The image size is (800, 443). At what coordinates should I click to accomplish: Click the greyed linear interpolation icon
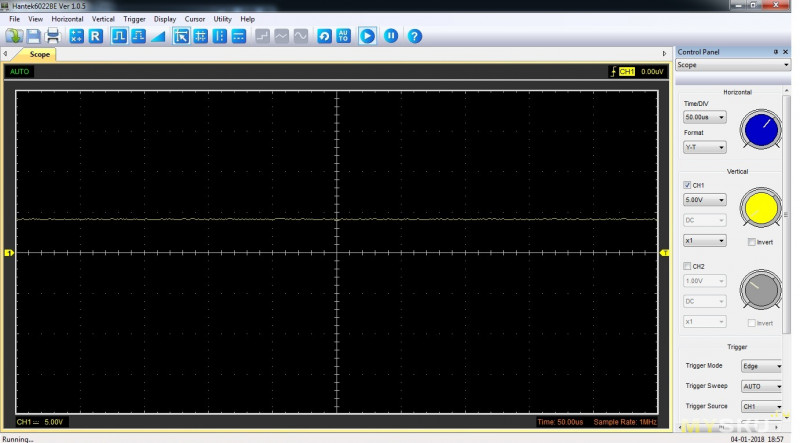[x=282, y=36]
